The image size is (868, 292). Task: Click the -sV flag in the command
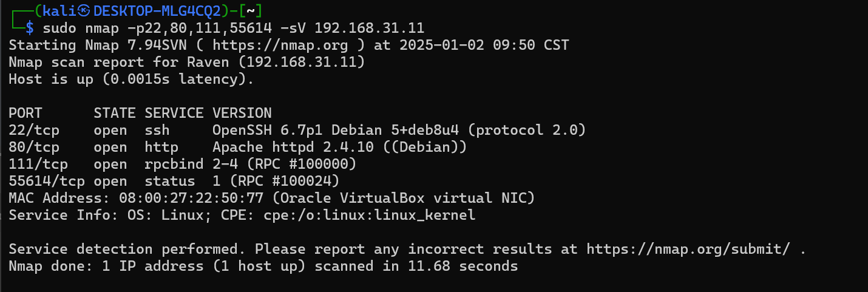(293, 28)
